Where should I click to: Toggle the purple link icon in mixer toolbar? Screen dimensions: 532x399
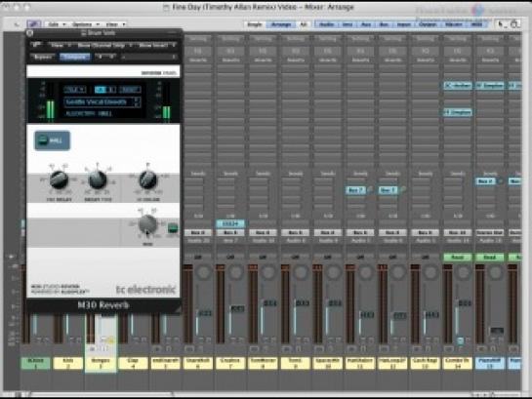point(34,24)
